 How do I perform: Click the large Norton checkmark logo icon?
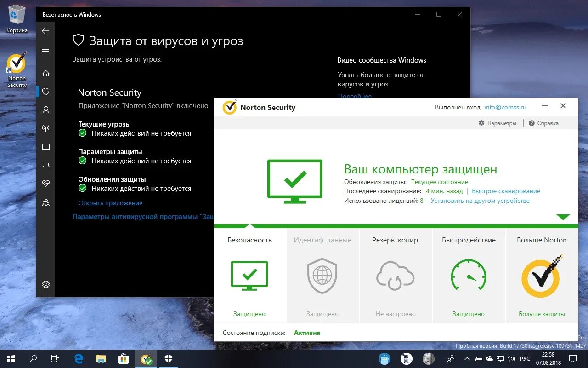click(x=542, y=276)
